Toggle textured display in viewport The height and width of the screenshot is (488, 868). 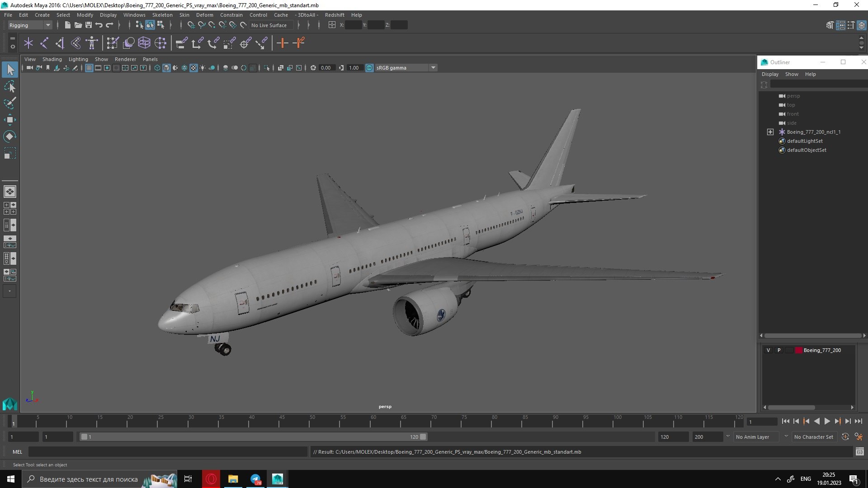click(193, 68)
